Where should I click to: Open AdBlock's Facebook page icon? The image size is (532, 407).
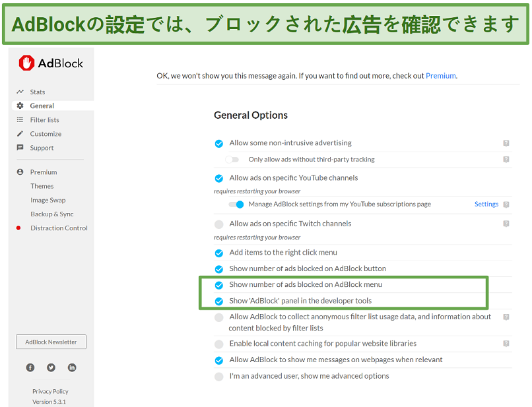pos(30,367)
